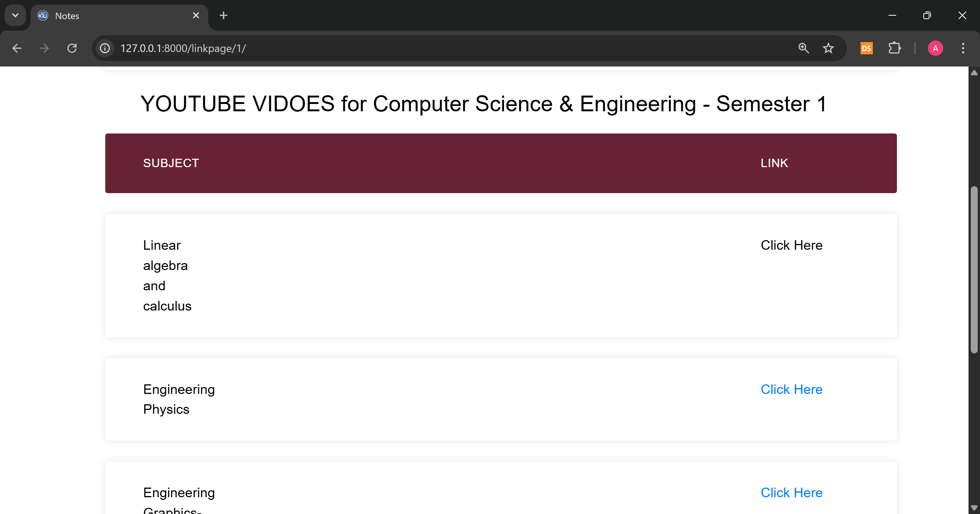The width and height of the screenshot is (980, 514).
Task: Click Linear algebra Click Here link
Action: pyautogui.click(x=791, y=245)
